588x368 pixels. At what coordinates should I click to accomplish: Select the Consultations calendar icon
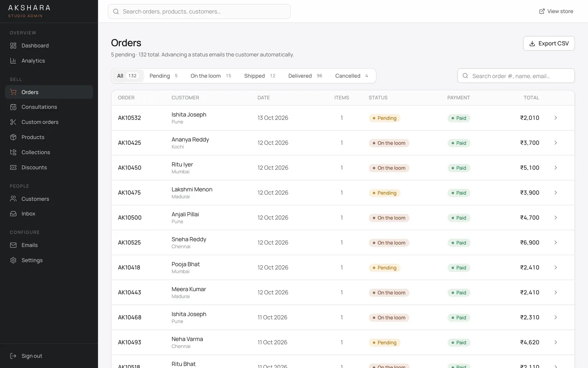pyautogui.click(x=13, y=107)
